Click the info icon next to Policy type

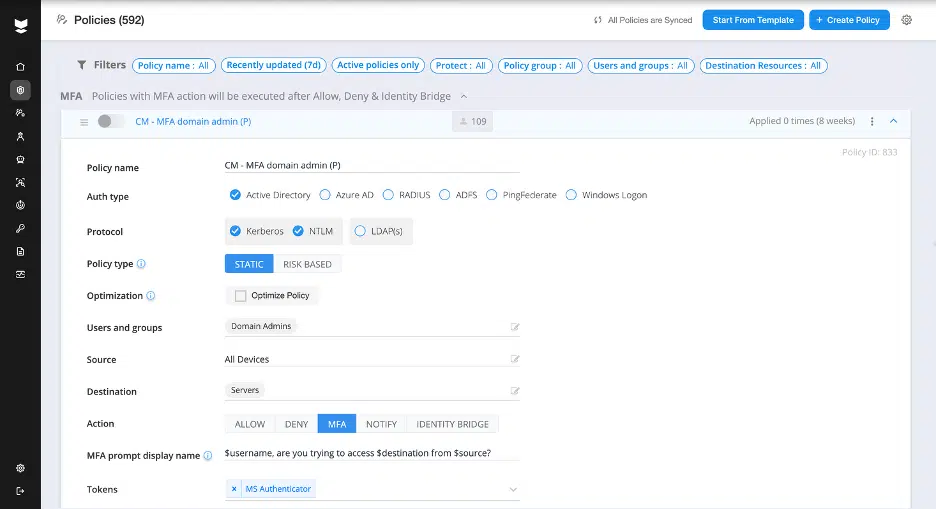pyautogui.click(x=141, y=264)
